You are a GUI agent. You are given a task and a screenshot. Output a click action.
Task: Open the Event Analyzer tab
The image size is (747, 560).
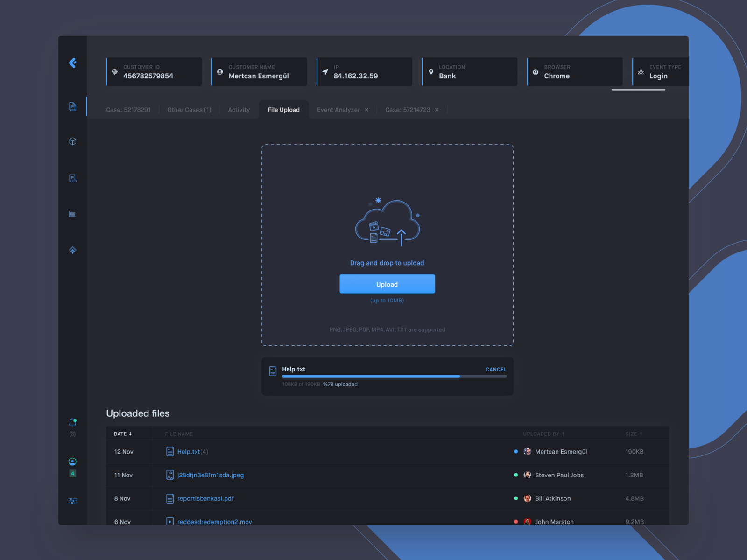338,109
